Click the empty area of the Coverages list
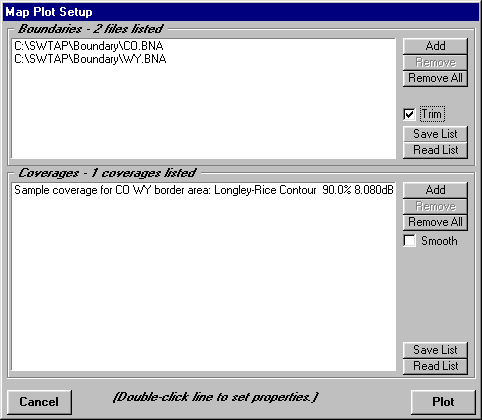The image size is (482, 420). tap(203, 283)
